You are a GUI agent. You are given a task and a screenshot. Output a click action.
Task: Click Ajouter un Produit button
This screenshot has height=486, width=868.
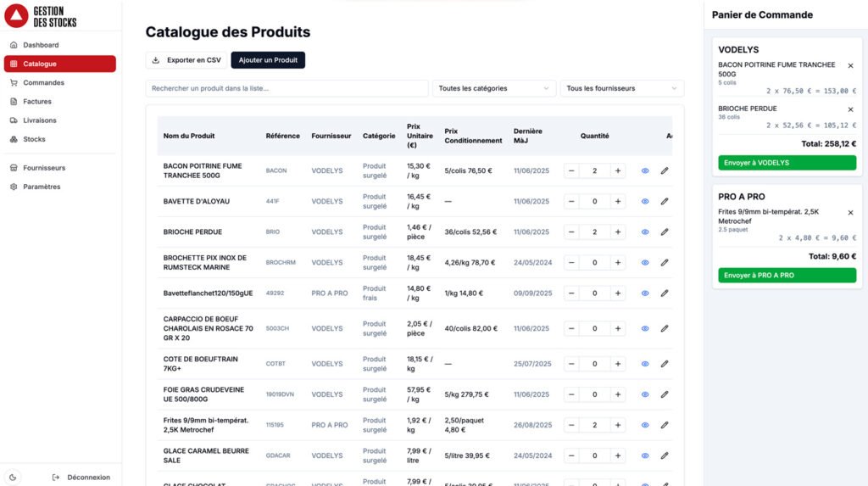pyautogui.click(x=268, y=60)
